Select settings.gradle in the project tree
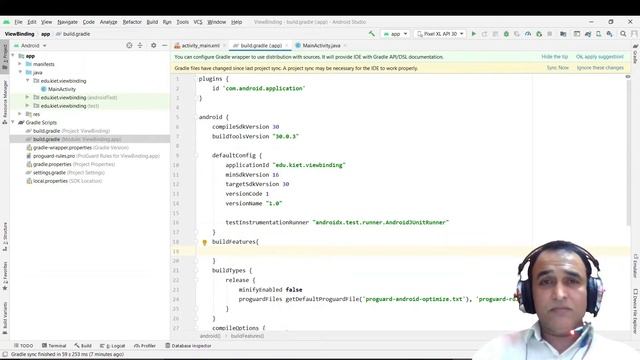 tap(65, 173)
